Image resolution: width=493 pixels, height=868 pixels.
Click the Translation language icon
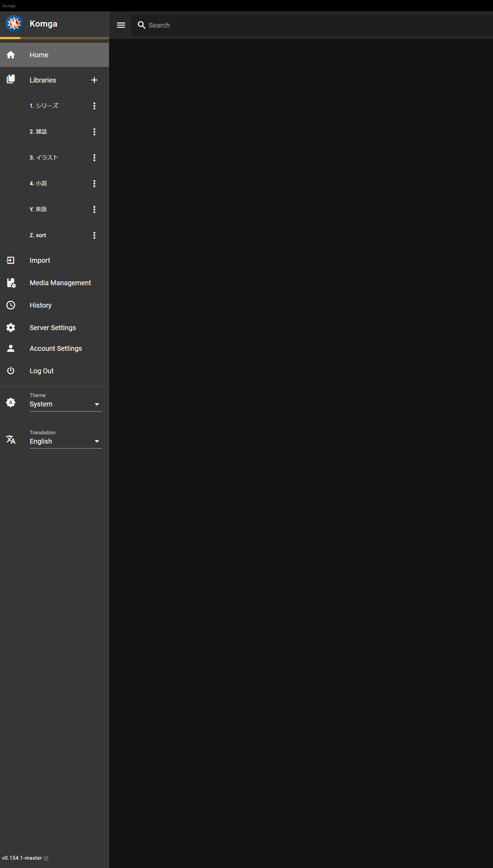click(x=11, y=440)
